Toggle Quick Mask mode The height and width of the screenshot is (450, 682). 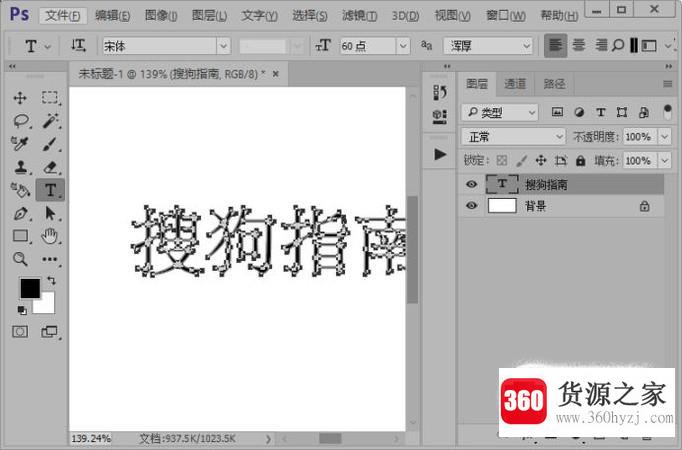pyautogui.click(x=20, y=332)
